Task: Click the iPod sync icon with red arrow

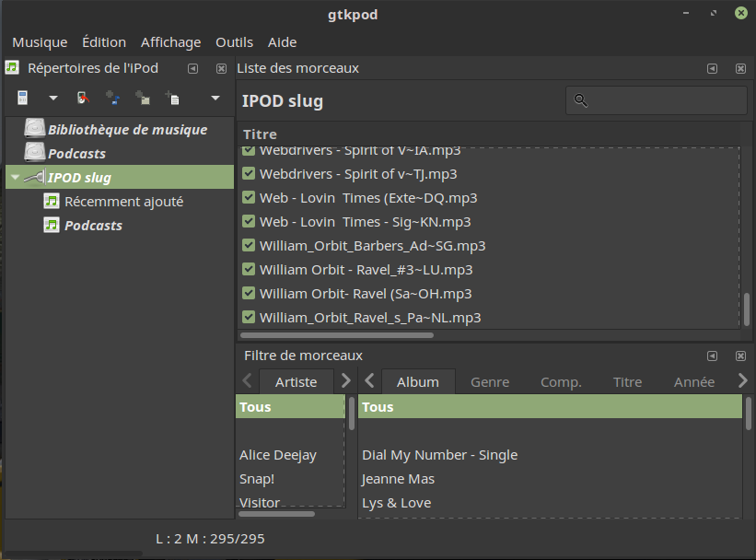Action: pyautogui.click(x=83, y=98)
